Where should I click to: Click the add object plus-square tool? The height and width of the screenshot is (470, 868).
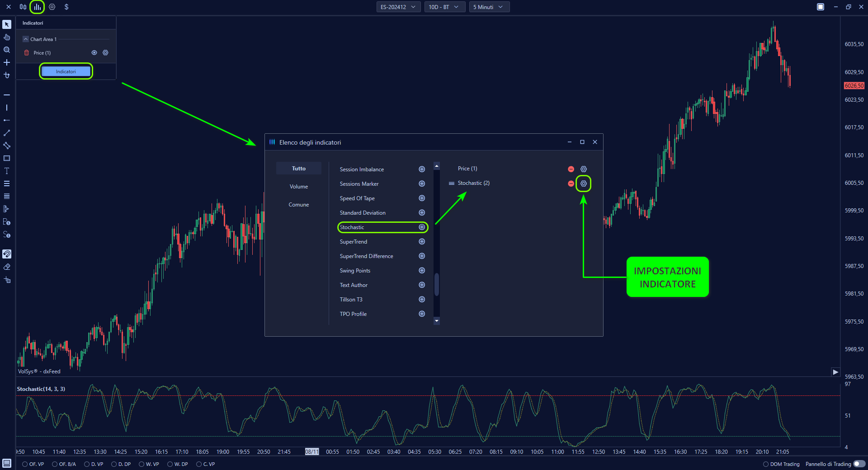coord(7,279)
